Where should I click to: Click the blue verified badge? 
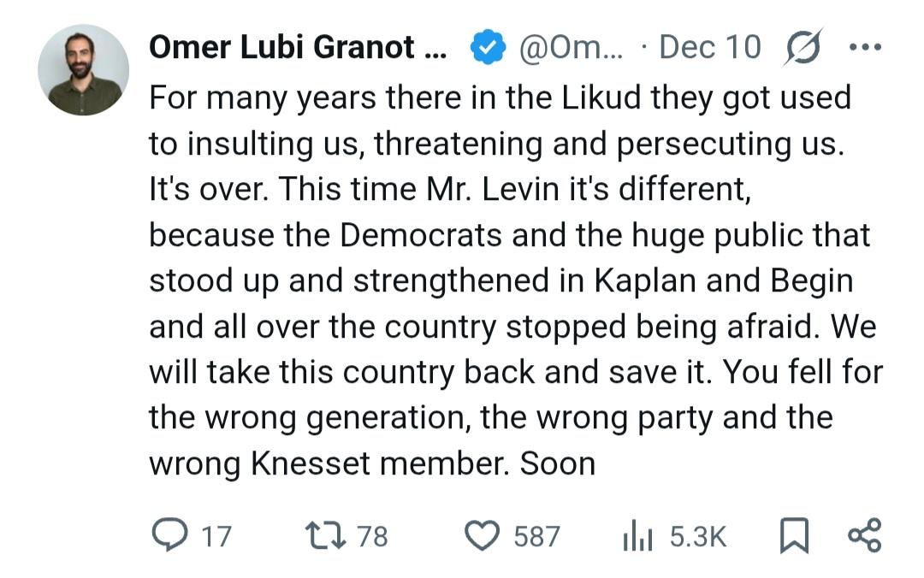tap(489, 48)
